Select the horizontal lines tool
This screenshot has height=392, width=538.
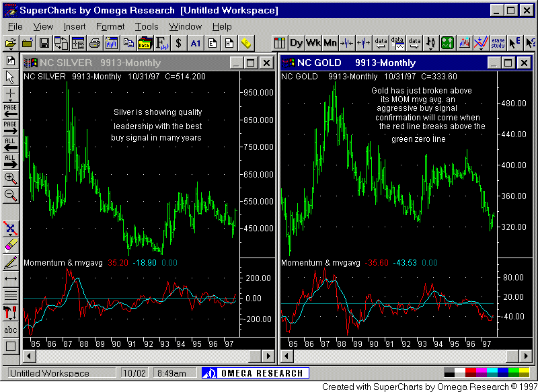tap(11, 296)
